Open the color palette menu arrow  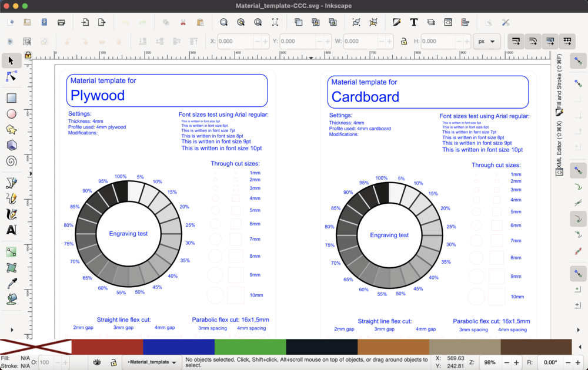pos(580,347)
